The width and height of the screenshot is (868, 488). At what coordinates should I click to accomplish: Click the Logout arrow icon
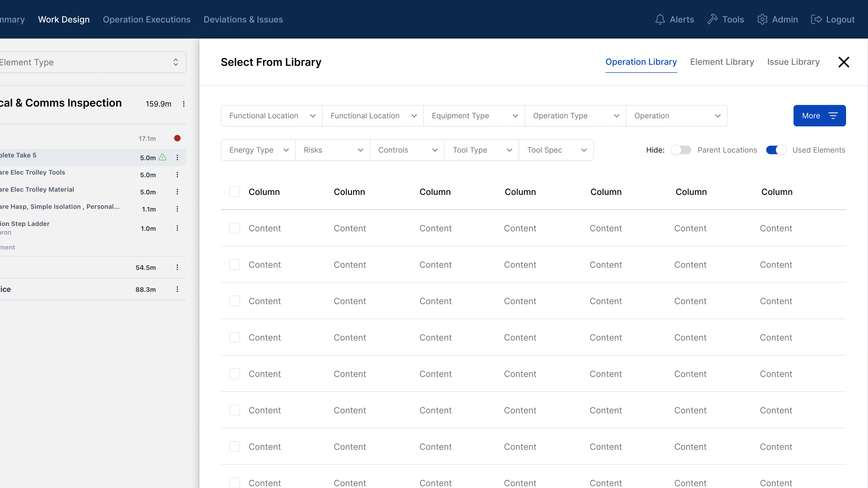[816, 19]
